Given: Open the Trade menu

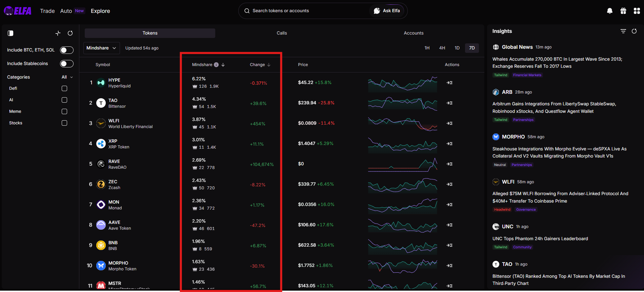Looking at the screenshot, I should [x=47, y=11].
